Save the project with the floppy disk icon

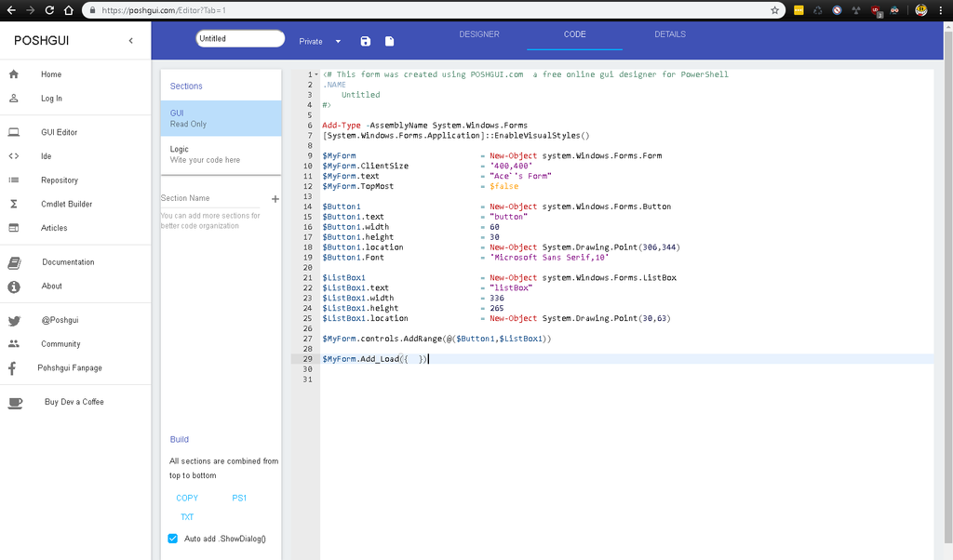pos(365,41)
